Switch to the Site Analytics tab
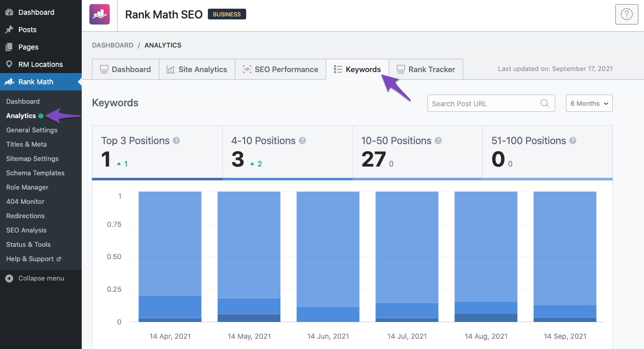 (x=197, y=69)
